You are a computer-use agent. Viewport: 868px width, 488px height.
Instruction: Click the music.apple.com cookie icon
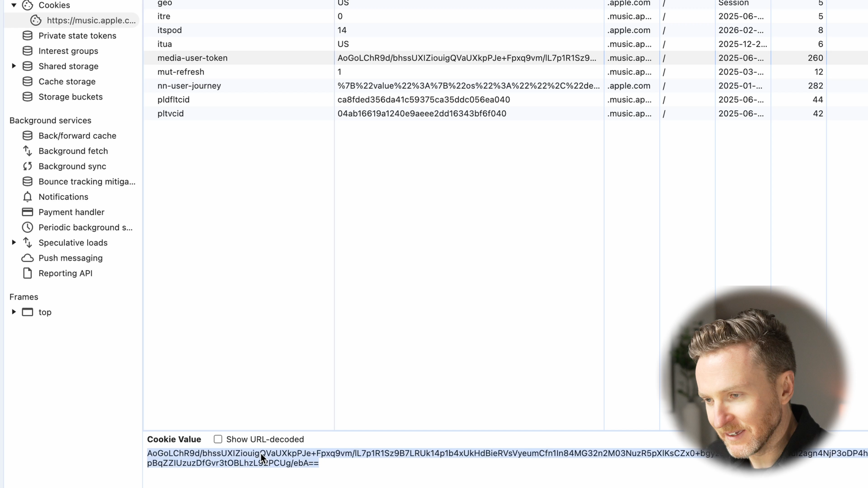point(35,20)
